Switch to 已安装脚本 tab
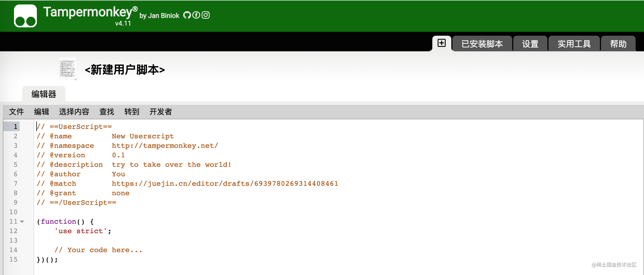The height and width of the screenshot is (275, 644). (482, 44)
